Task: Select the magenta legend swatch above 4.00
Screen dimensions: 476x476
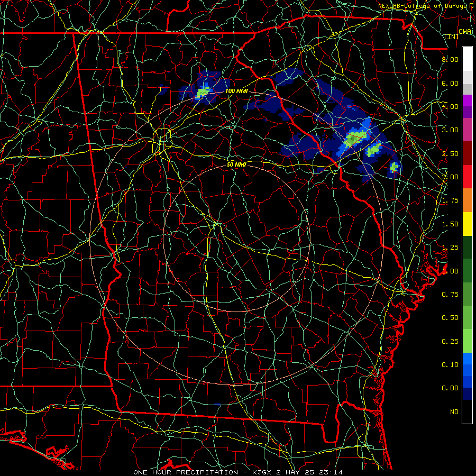Action: tap(467, 100)
